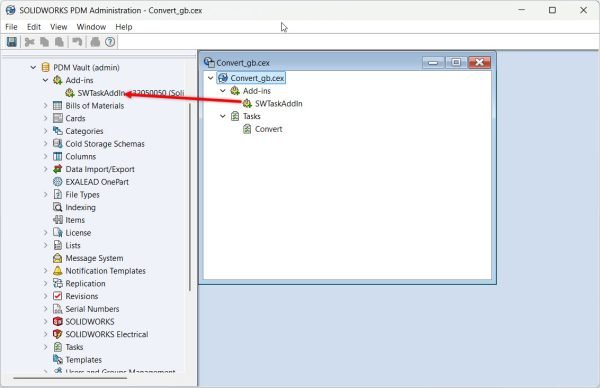Click SWTaskAddIn gear icon in Convert_gb.cex window
600x388 pixels.
click(247, 103)
